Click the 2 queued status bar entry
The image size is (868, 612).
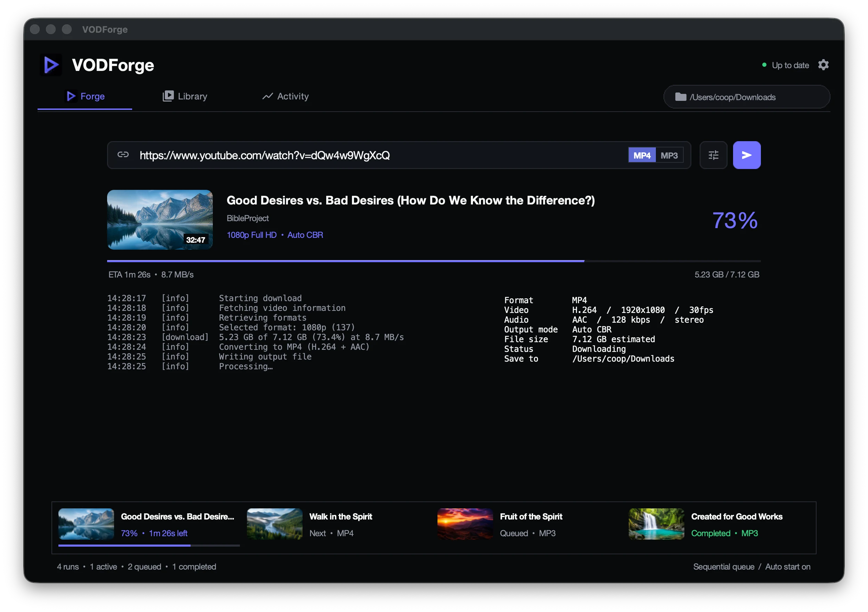[144, 567]
